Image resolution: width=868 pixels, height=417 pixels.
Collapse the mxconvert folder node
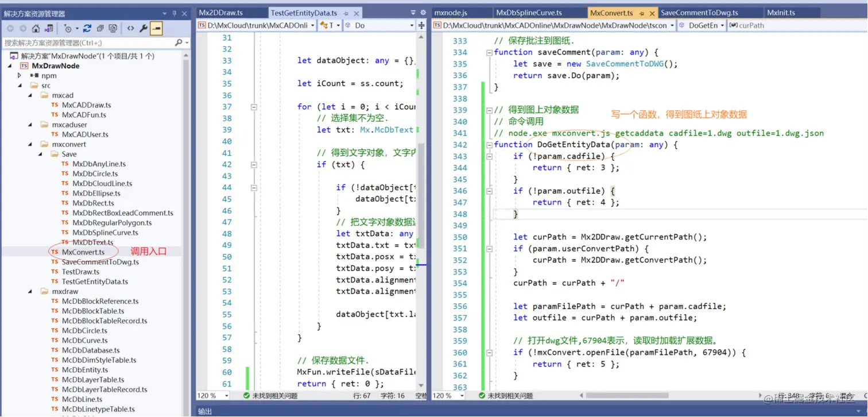[30, 144]
